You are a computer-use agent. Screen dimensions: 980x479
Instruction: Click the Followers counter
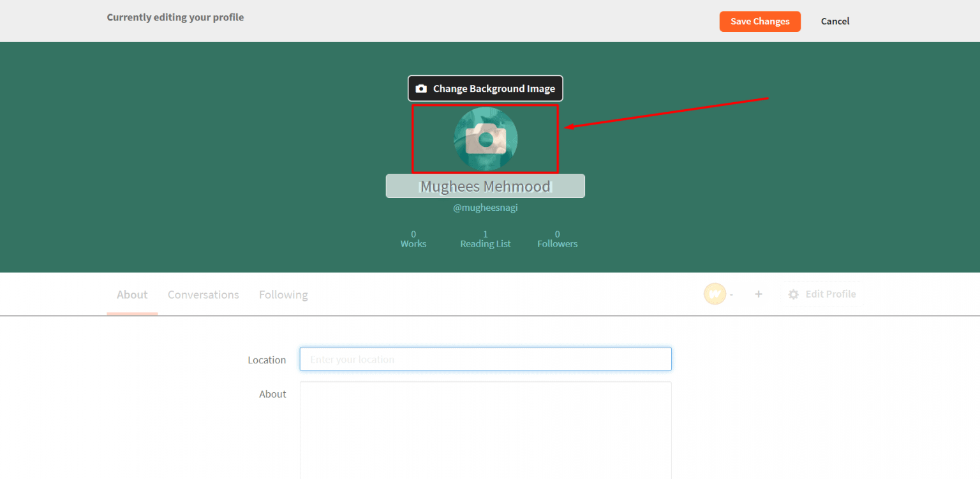point(556,239)
